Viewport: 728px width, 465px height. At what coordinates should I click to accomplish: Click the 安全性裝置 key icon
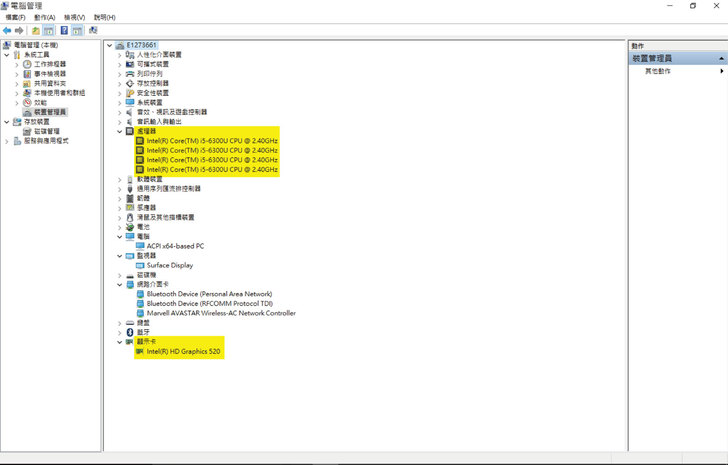(x=130, y=93)
